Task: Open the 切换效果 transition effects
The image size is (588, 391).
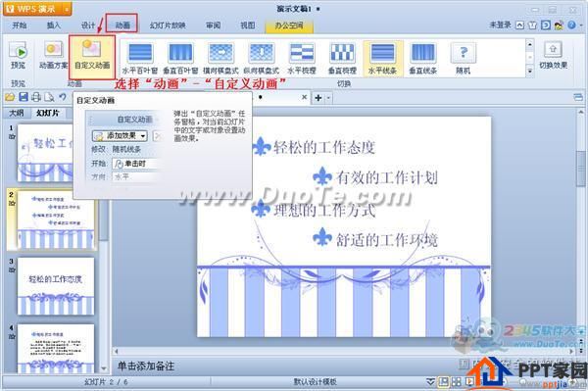Action: pyautogui.click(x=553, y=56)
